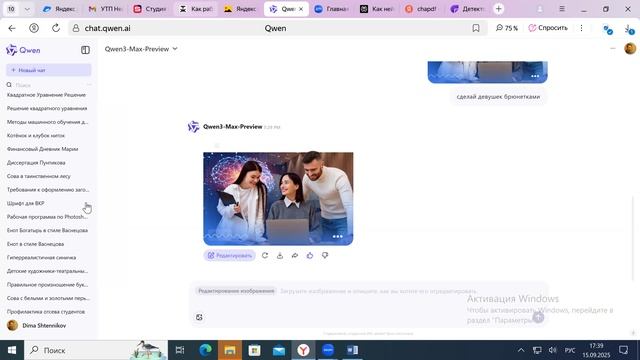Click the message prompt input field
640x360 pixels.
point(378,291)
